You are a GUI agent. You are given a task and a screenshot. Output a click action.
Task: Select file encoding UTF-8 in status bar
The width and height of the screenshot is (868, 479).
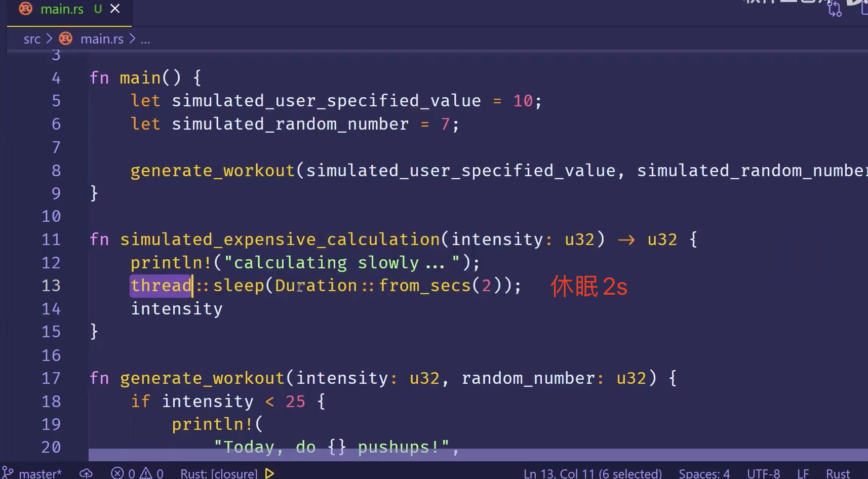(x=763, y=473)
